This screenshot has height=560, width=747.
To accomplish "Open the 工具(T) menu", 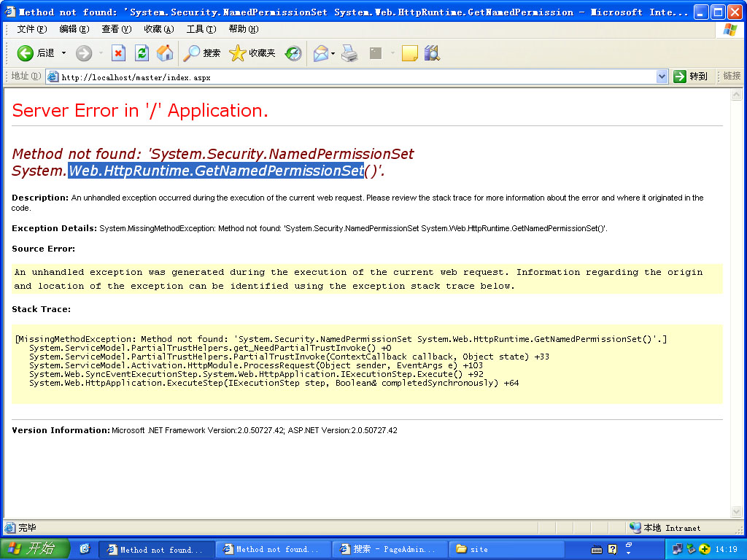I will click(x=201, y=29).
